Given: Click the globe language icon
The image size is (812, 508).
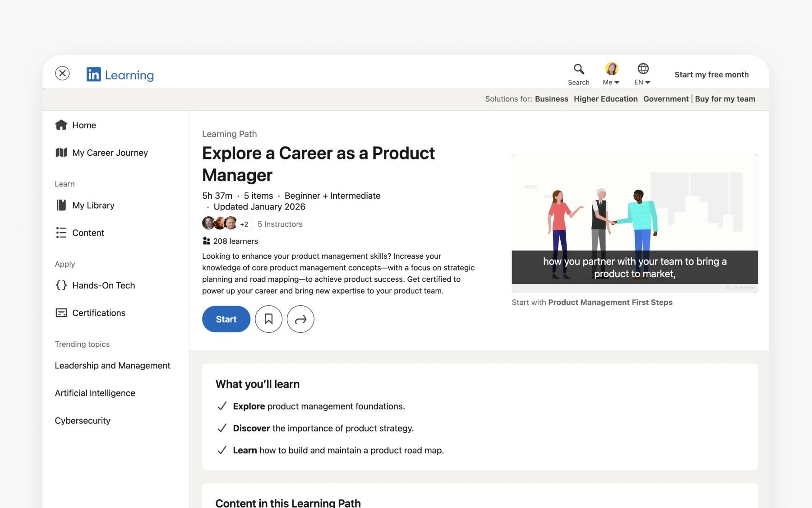Looking at the screenshot, I should point(643,69).
